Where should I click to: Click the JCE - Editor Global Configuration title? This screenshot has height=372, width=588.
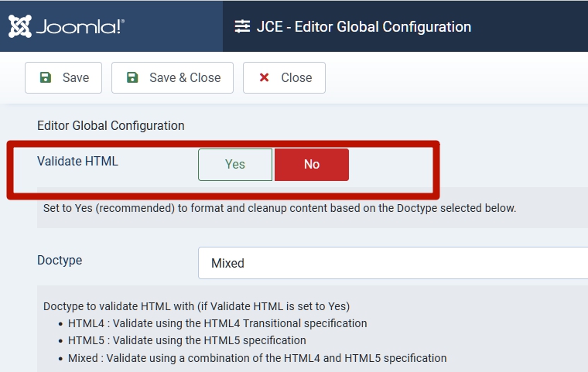tap(364, 27)
